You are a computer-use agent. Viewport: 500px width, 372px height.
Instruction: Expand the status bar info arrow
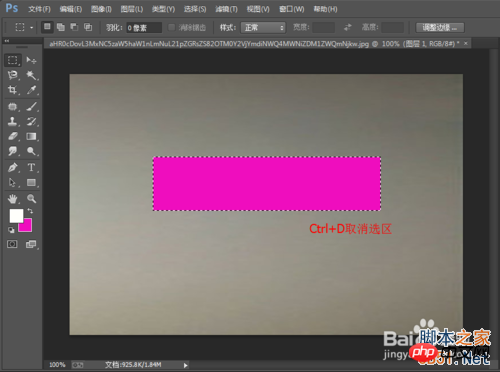185,365
